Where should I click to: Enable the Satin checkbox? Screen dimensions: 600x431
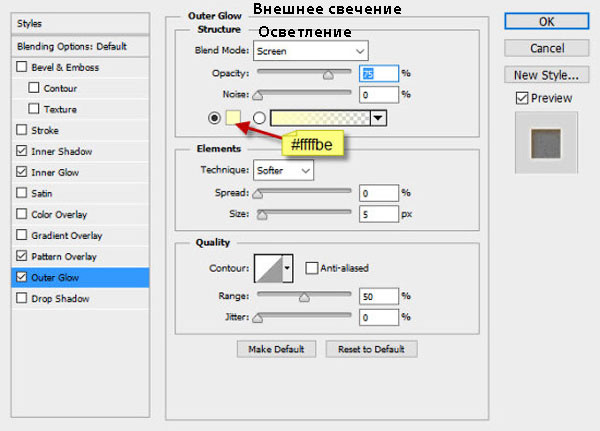click(21, 193)
